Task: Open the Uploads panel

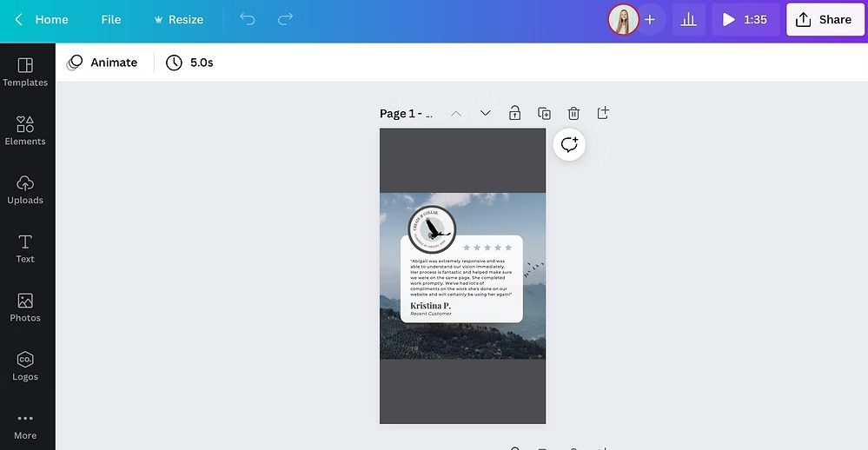Action: 25,190
